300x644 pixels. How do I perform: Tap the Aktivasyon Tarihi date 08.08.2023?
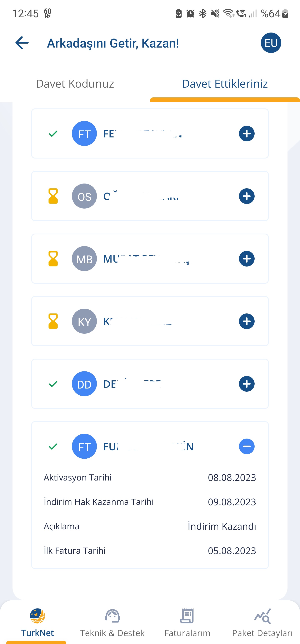(x=232, y=478)
